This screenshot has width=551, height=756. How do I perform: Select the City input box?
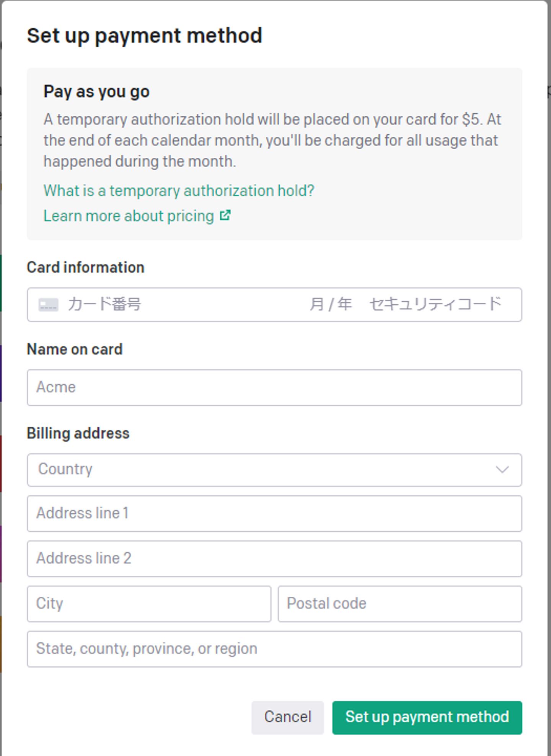pos(149,604)
